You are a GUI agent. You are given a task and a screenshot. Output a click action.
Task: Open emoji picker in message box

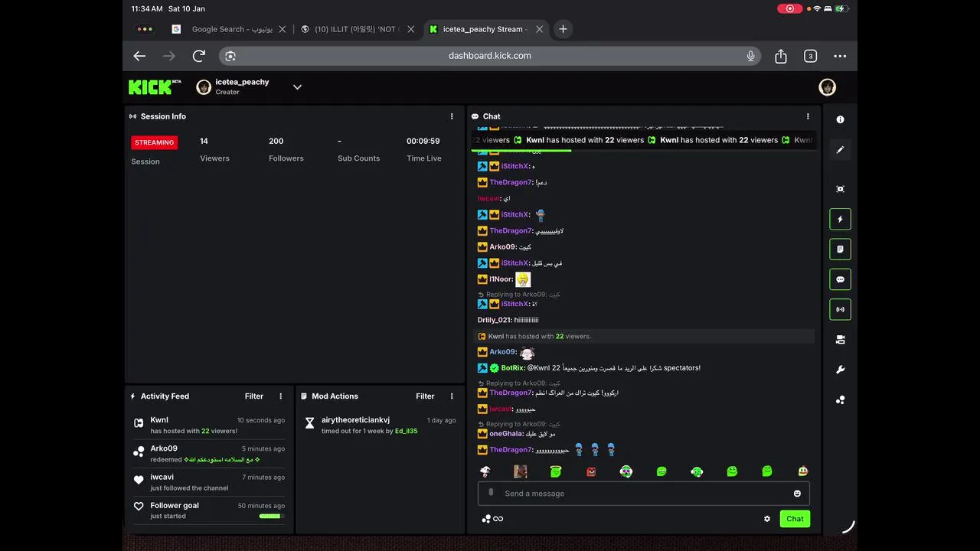coord(797,494)
